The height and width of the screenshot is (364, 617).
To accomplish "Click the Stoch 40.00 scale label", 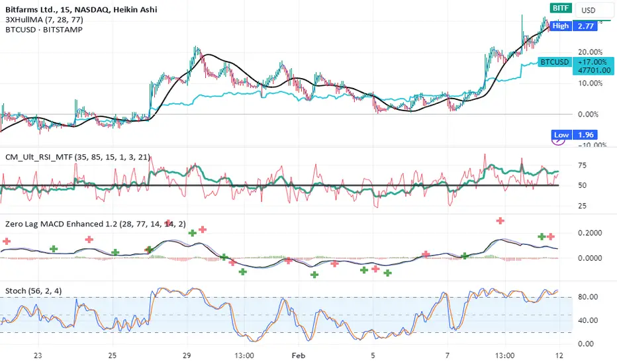I will click(x=588, y=320).
